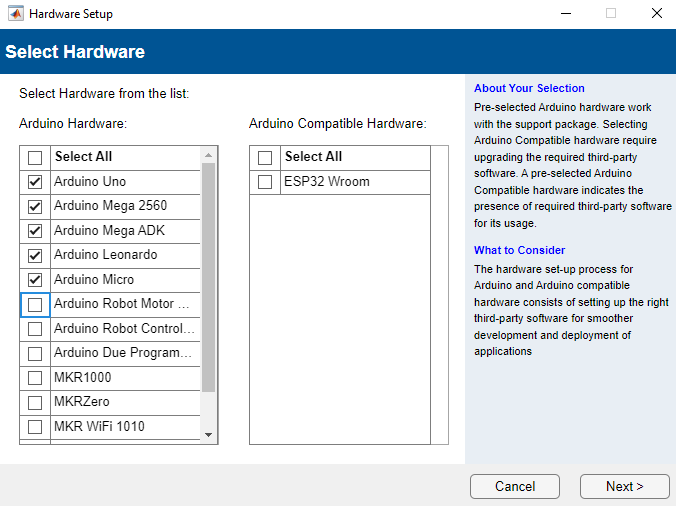This screenshot has height=506, width=676.
Task: Select the Arduino Due Program label
Action: pyautogui.click(x=123, y=353)
